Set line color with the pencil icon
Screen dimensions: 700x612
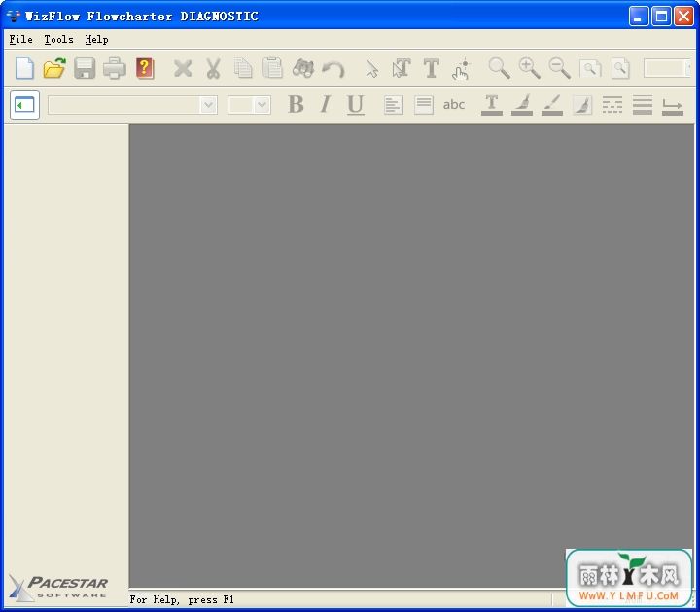[552, 105]
